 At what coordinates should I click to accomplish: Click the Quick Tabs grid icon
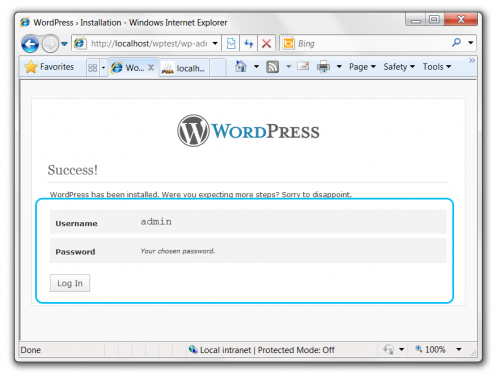tap(92, 68)
